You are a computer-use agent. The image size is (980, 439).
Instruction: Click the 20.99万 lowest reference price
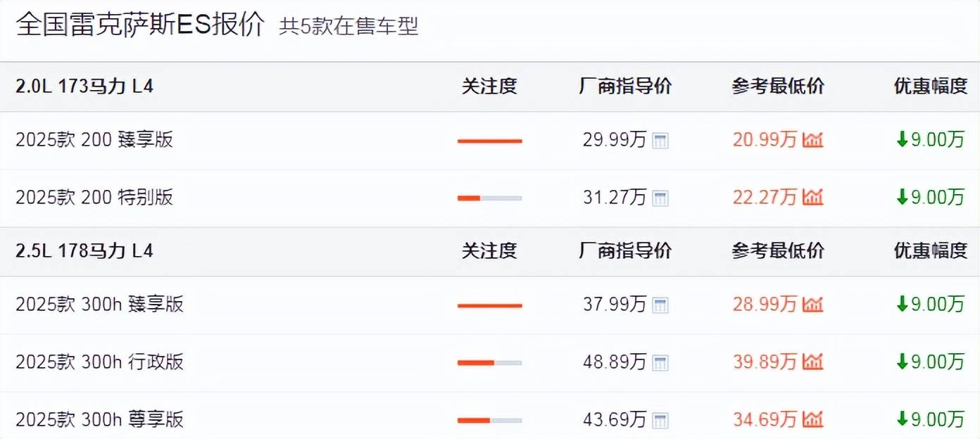click(x=765, y=140)
